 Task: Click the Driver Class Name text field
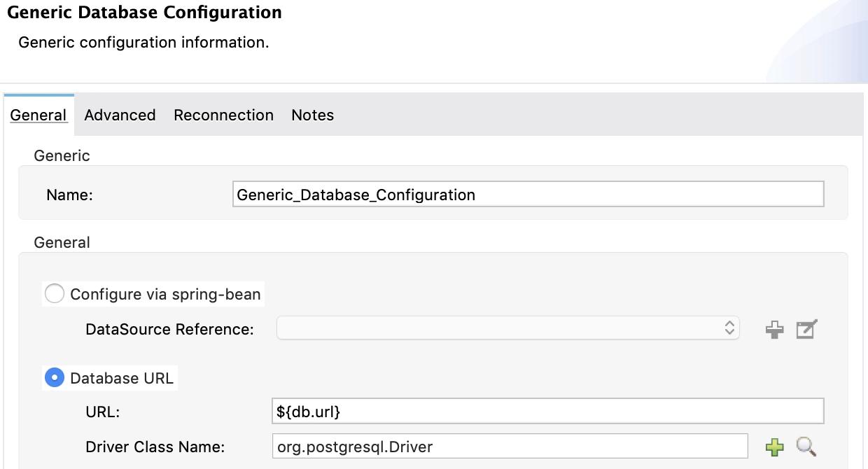pos(510,446)
